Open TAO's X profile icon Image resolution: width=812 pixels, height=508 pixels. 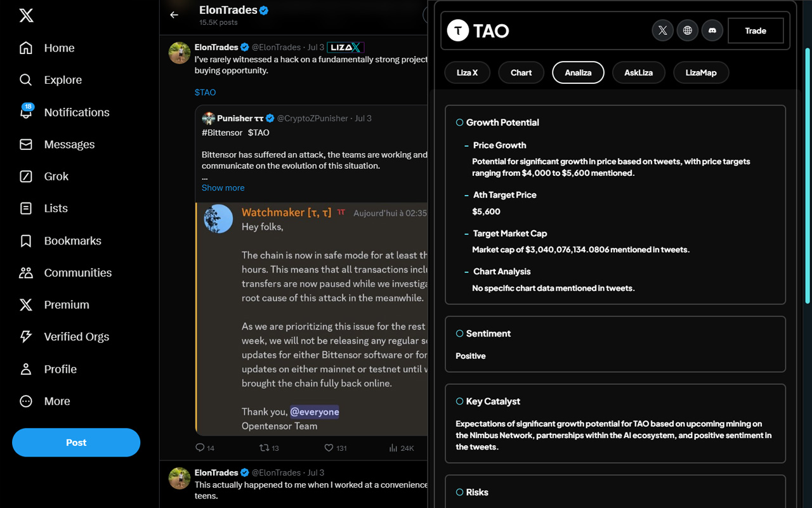(663, 30)
